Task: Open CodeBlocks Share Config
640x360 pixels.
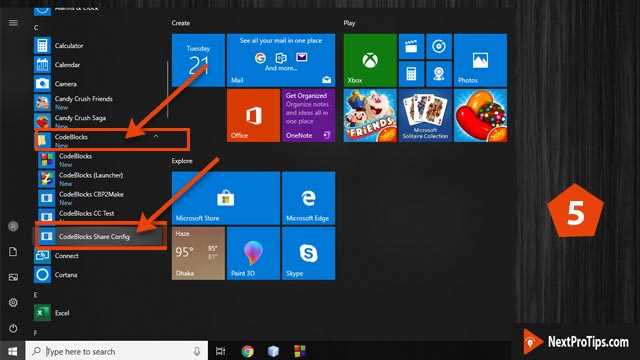Action: [100, 236]
